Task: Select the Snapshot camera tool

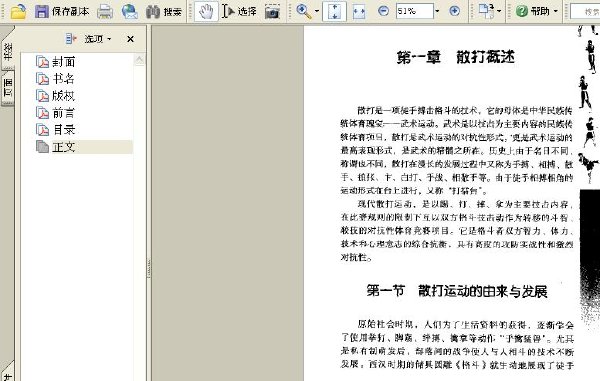Action: click(x=272, y=12)
